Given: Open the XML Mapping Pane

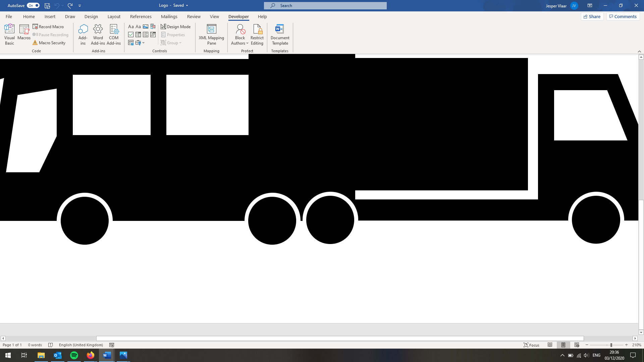Looking at the screenshot, I should [211, 35].
